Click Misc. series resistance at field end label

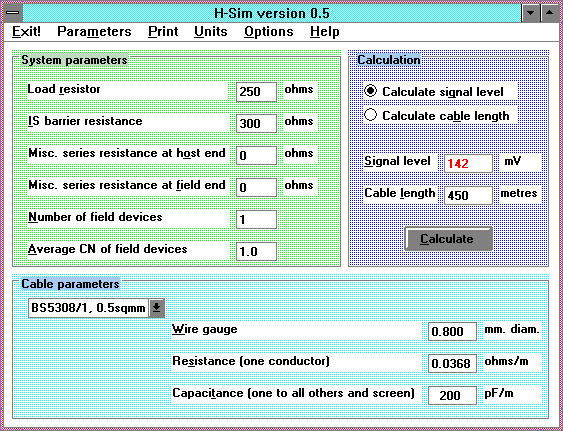127,185
